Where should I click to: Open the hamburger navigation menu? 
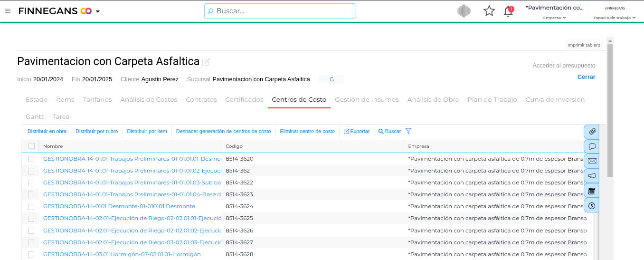(8, 11)
